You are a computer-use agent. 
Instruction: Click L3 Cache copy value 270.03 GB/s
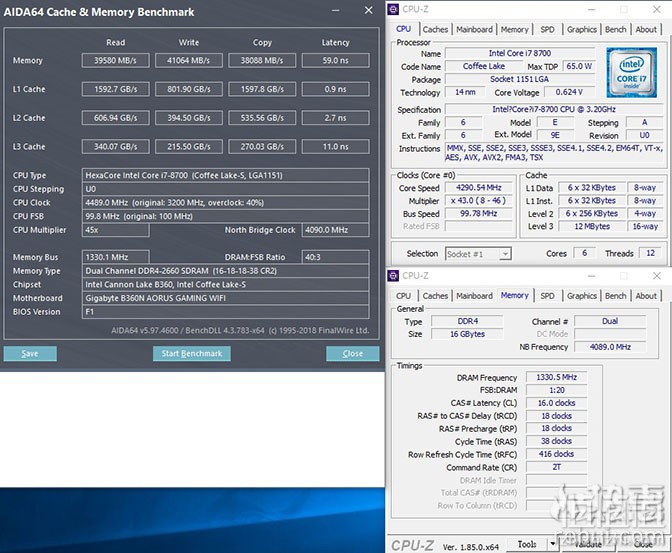pyautogui.click(x=262, y=147)
